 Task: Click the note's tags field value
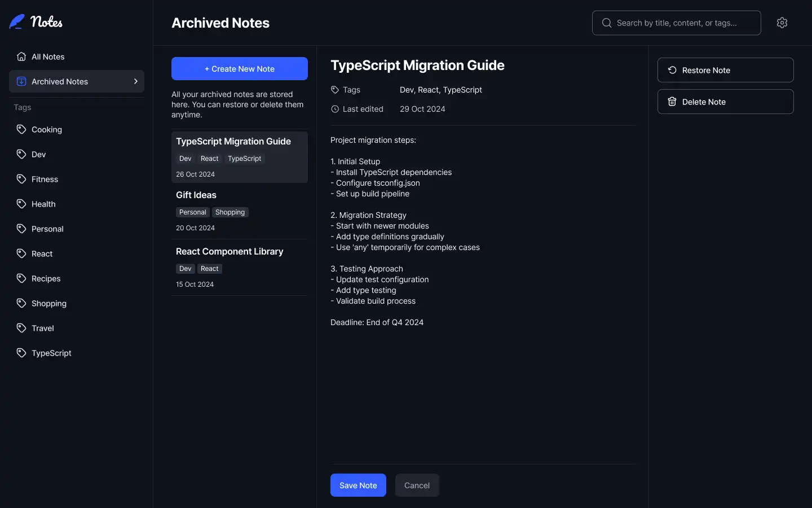[x=441, y=90]
